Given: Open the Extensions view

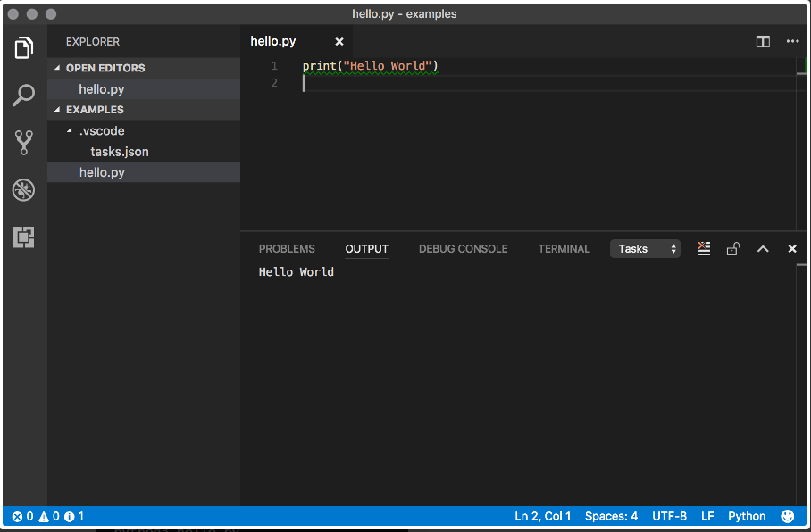Looking at the screenshot, I should click(x=23, y=237).
